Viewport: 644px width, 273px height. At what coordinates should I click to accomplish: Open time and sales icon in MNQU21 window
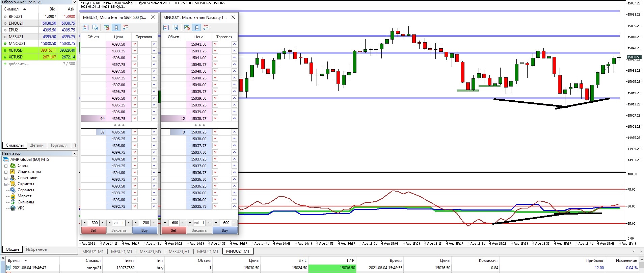pyautogui.click(x=176, y=27)
